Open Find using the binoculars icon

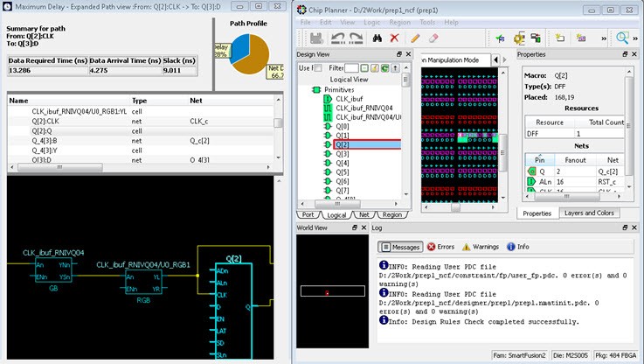377,38
